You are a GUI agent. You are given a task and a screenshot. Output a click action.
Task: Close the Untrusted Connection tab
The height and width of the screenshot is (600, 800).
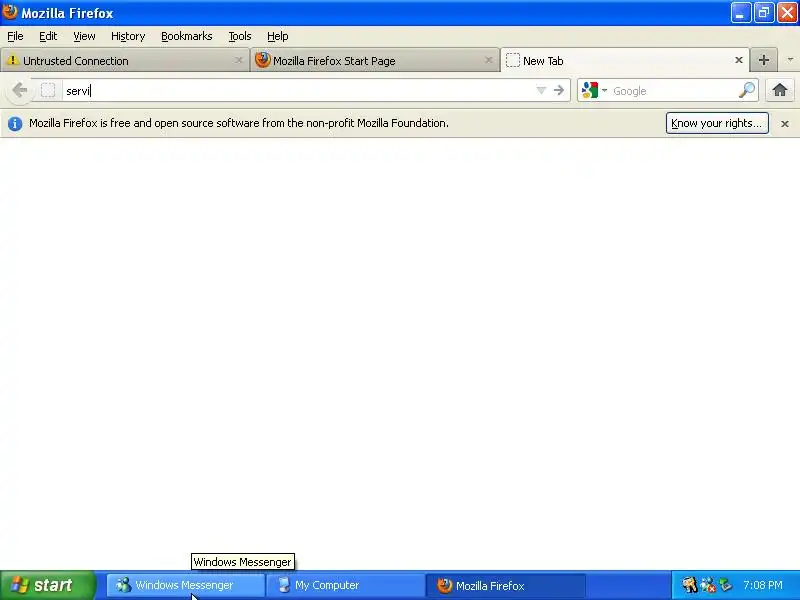[238, 60]
